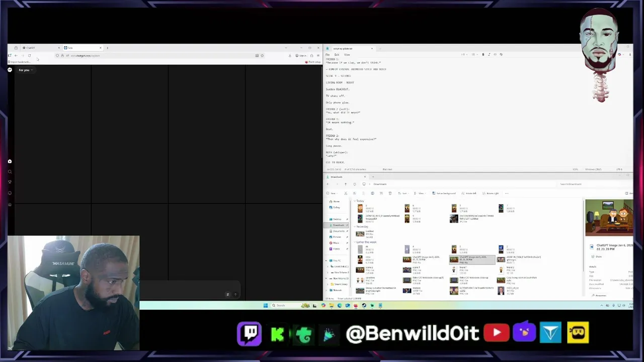Image resolution: width=644 pixels, height=362 pixels.
Task: Insert link from Notepad toolbar
Action: pos(495,54)
